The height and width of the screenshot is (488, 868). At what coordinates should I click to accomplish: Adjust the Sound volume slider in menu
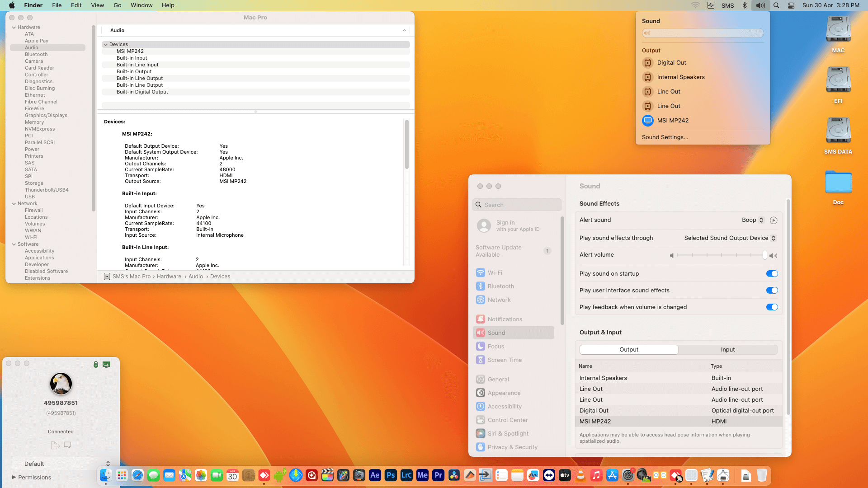coord(703,33)
